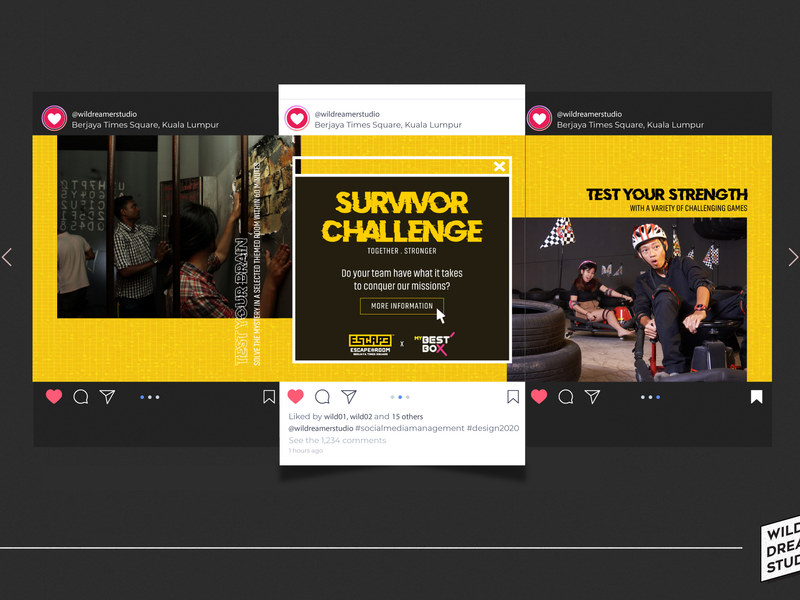Tap share paper-plane icon on left post
This screenshot has width=800, height=600.
(x=107, y=396)
